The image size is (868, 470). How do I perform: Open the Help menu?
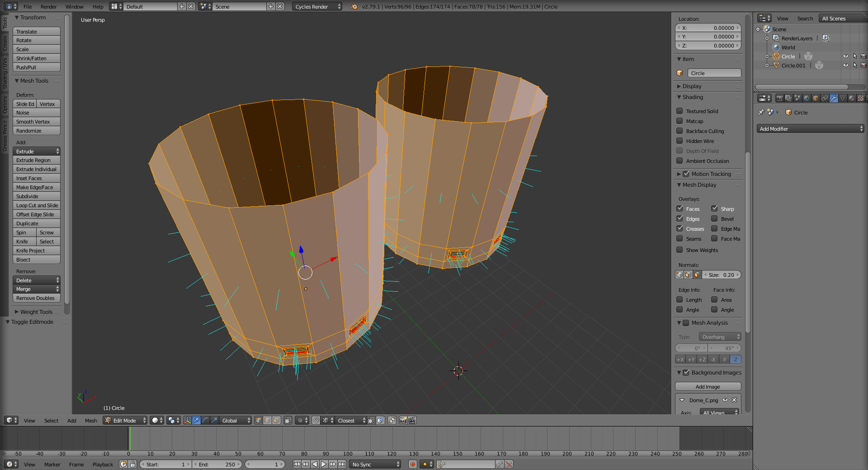98,7
